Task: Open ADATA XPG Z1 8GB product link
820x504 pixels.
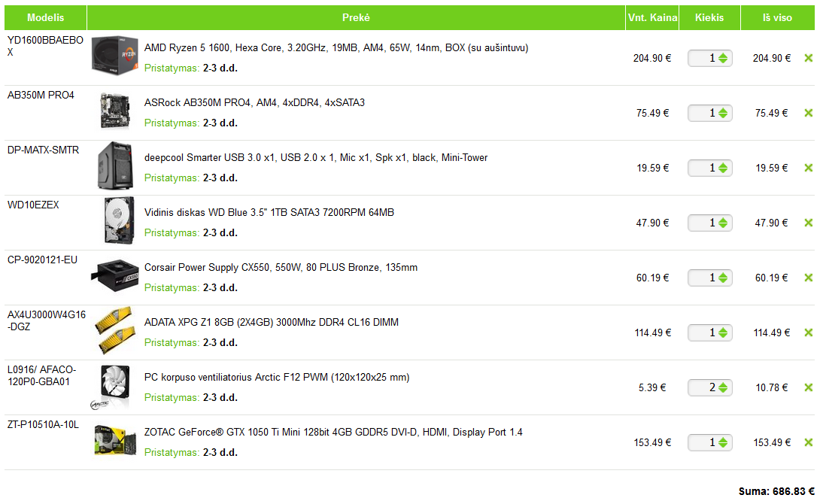Action: 272,322
